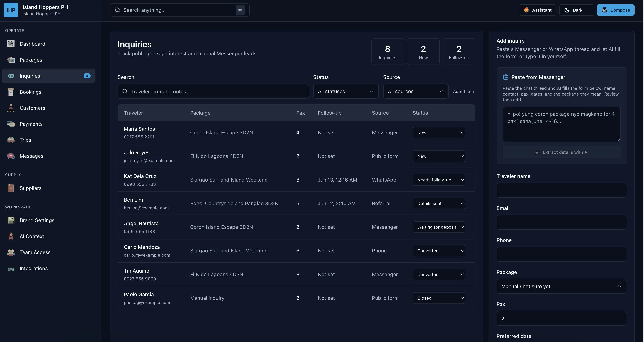
Task: Click the Messages speech bubble icon
Action: click(x=11, y=156)
